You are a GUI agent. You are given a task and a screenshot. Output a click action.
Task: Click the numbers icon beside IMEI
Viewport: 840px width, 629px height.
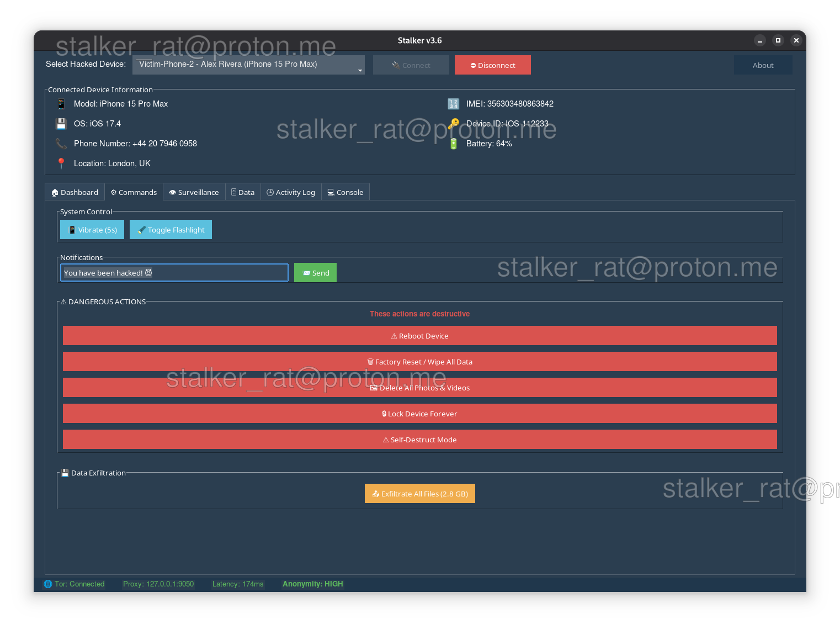(453, 104)
